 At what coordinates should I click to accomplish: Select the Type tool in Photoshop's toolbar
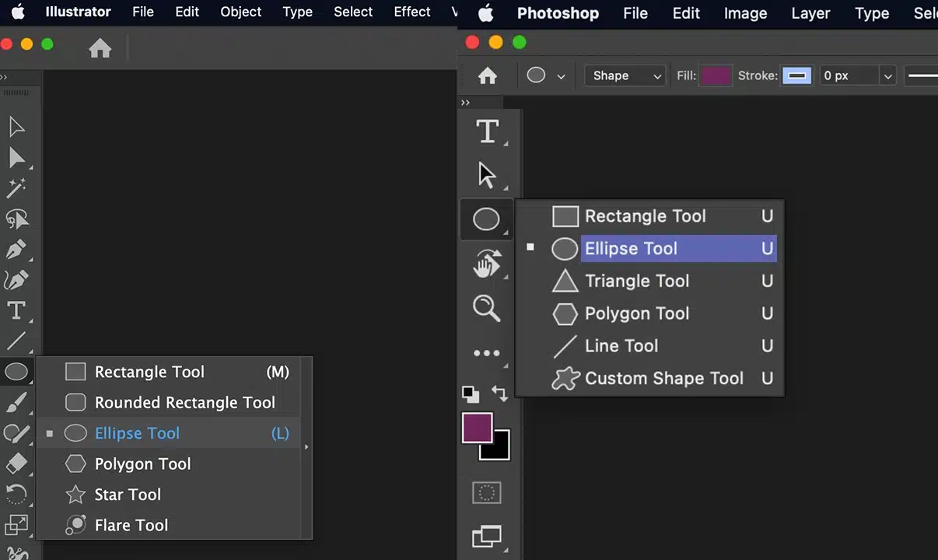point(488,131)
